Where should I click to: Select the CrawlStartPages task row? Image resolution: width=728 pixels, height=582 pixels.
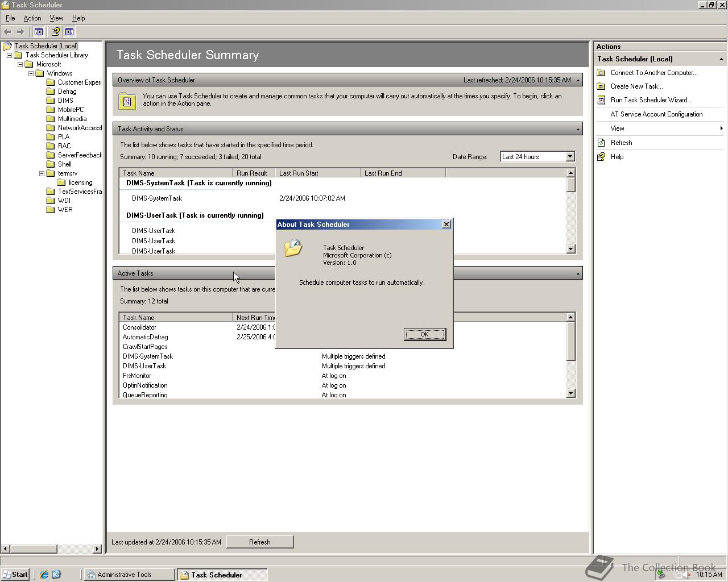(343, 347)
